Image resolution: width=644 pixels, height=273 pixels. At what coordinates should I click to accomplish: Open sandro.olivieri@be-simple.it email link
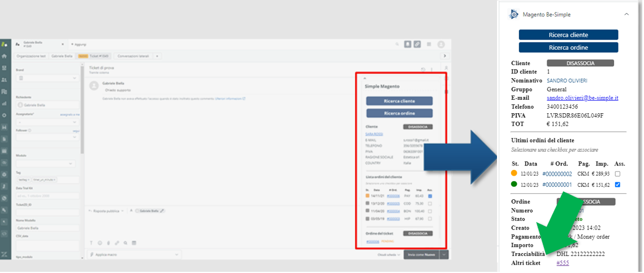pos(582,98)
